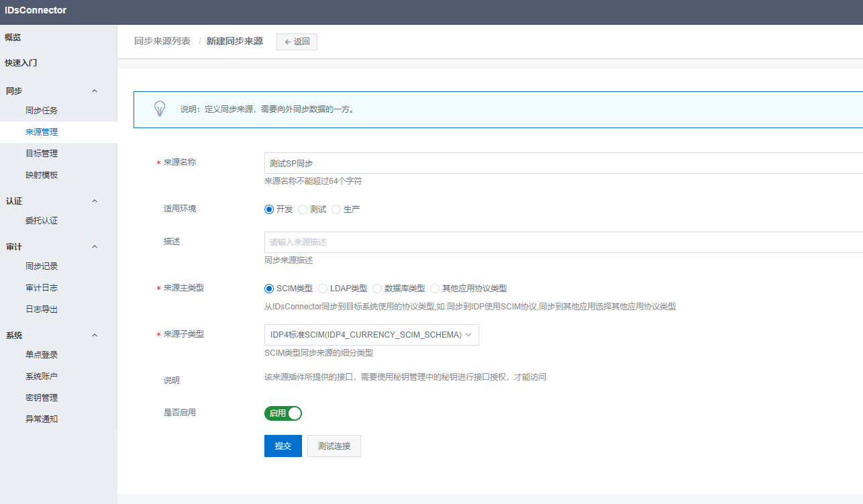
Task: Click the lightbulb hint icon
Action: tap(160, 109)
